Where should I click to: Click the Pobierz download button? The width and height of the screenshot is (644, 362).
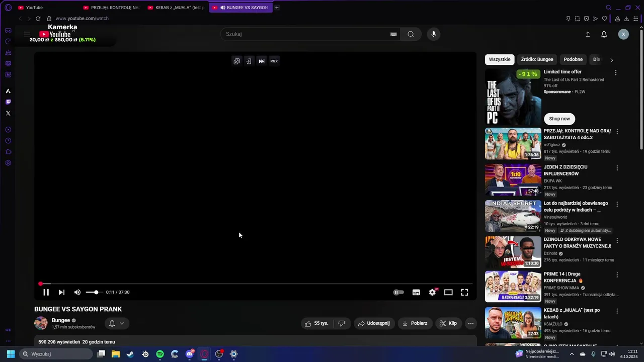(x=415, y=323)
